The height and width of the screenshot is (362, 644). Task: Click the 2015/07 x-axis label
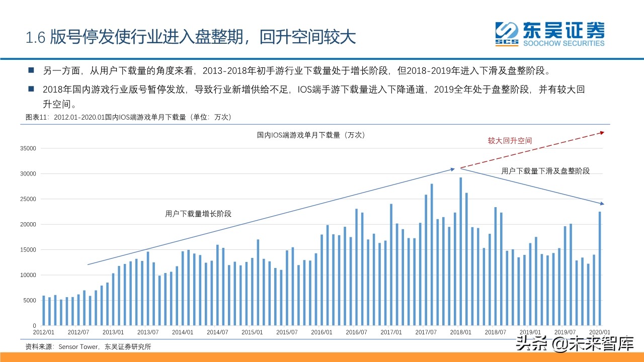click(287, 332)
